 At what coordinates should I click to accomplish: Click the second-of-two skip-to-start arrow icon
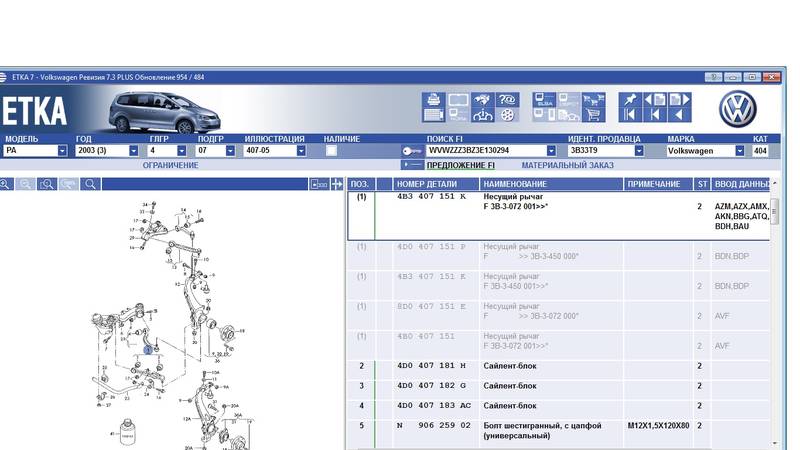(x=655, y=115)
